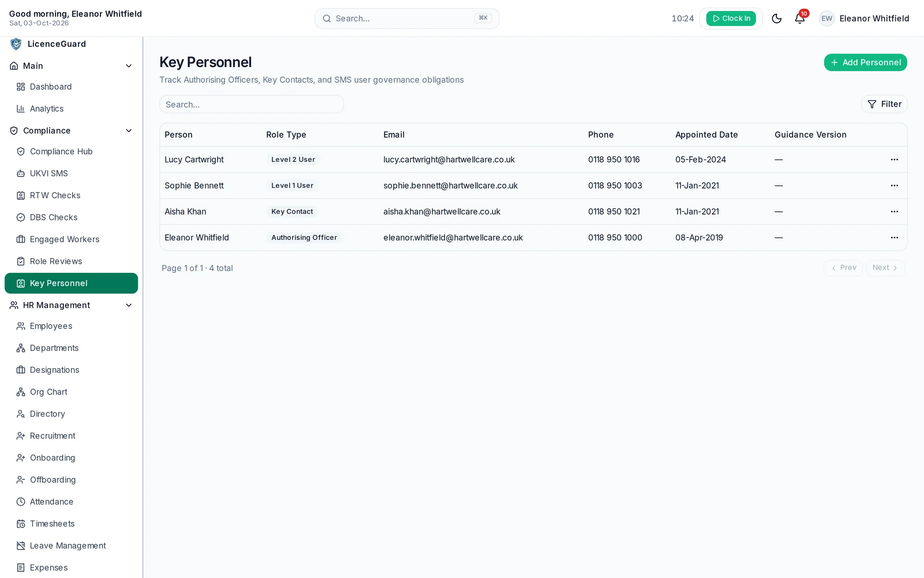The image size is (924, 578).
Task: Click the LicenceGuard shield logo
Action: point(16,44)
